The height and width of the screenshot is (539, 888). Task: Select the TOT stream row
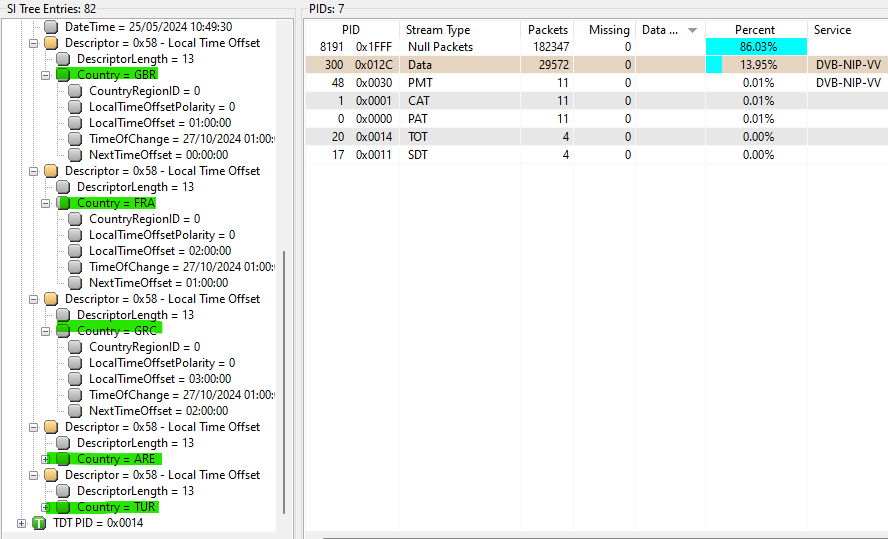point(596,137)
